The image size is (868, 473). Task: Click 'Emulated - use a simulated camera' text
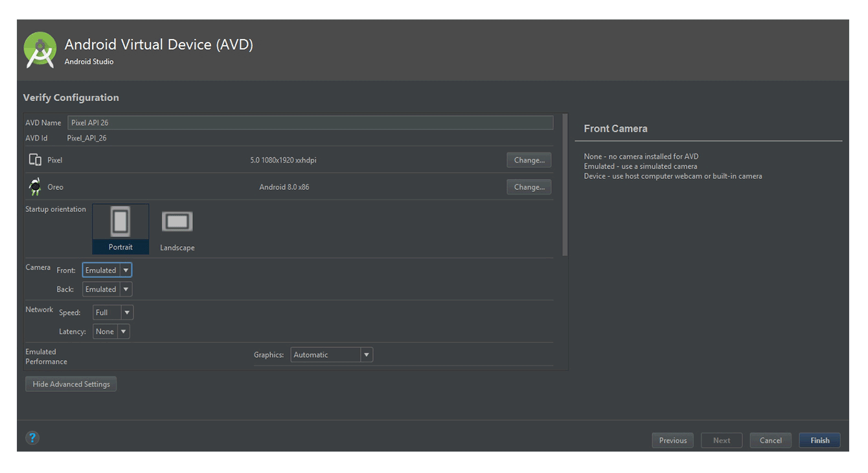[x=641, y=167]
